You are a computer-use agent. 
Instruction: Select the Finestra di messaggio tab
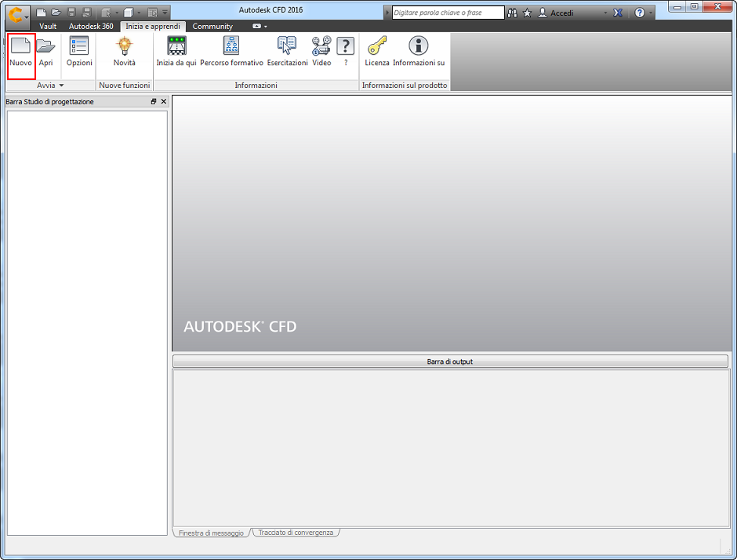tap(211, 533)
